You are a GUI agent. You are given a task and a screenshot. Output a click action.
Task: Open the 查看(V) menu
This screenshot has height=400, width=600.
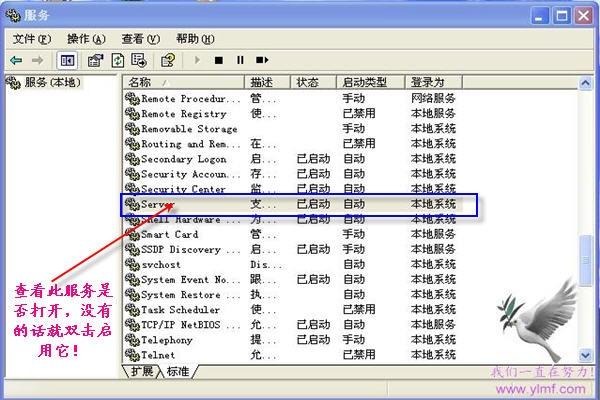[140, 39]
